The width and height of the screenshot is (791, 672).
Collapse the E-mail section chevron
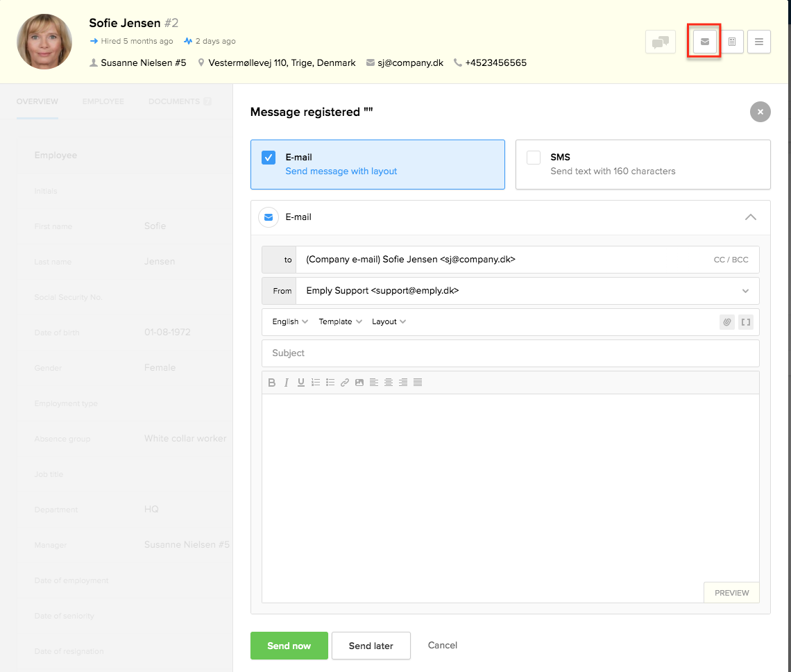[x=750, y=217]
